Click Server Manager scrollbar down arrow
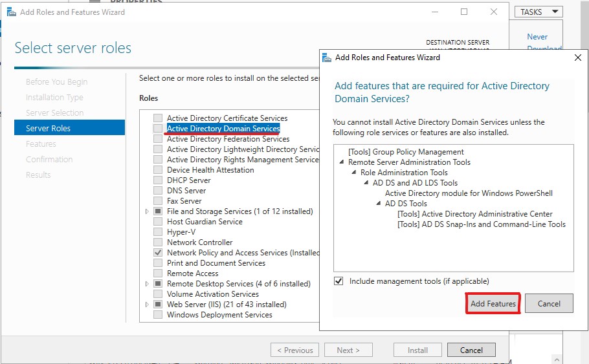 tap(557, 359)
